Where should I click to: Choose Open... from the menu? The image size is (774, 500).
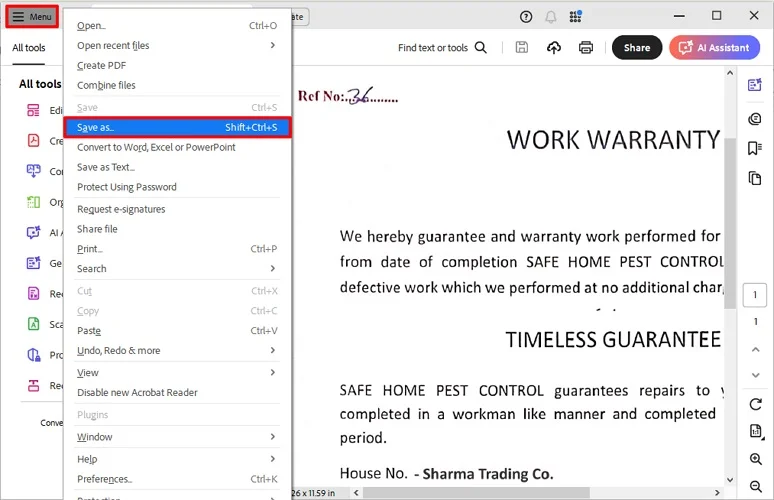[177, 26]
